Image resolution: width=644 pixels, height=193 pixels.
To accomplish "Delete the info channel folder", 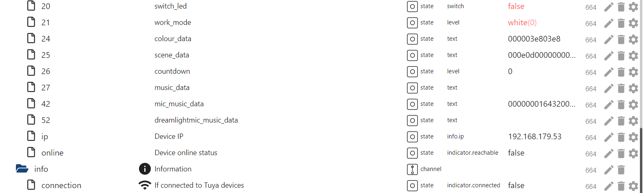I will [621, 170].
